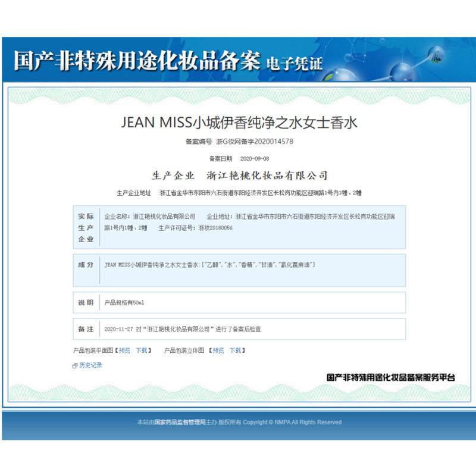Click the history record icon beside 历史记录
This screenshot has width=476, height=476.
(x=75, y=366)
